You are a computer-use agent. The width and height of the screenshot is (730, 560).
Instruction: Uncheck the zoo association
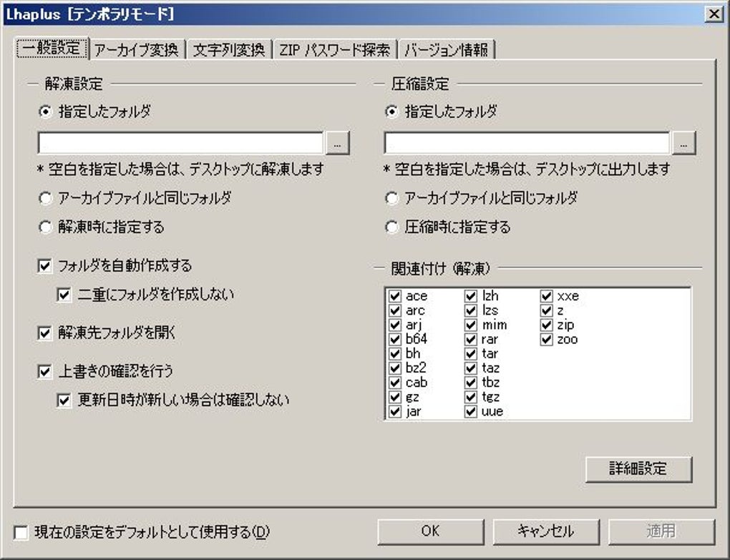pos(547,340)
